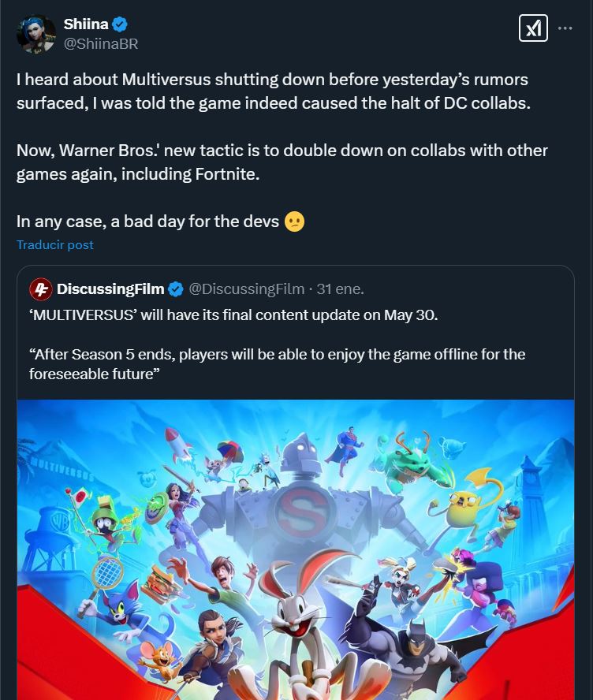Click the confused face emoji
The height and width of the screenshot is (700, 593).
coord(294,222)
